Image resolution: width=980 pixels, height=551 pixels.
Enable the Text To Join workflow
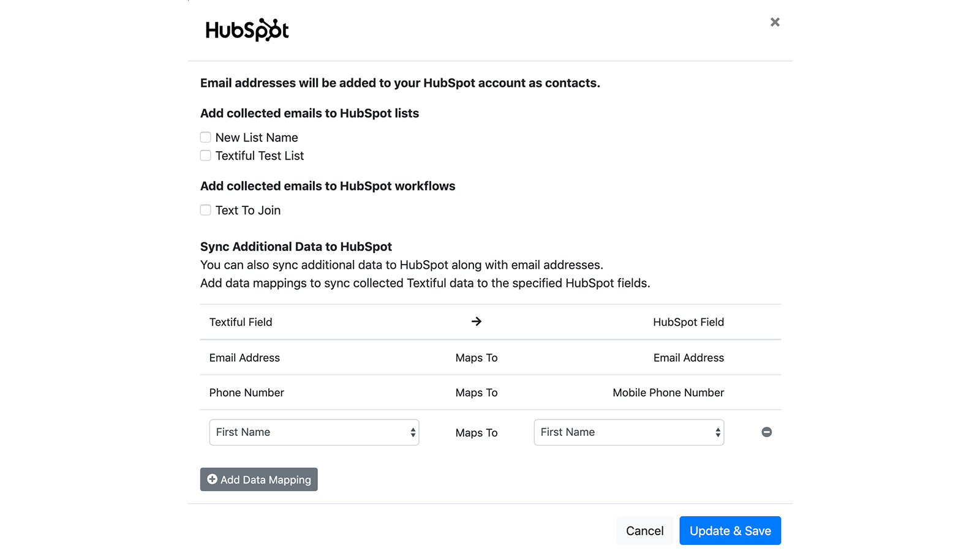[x=205, y=210]
